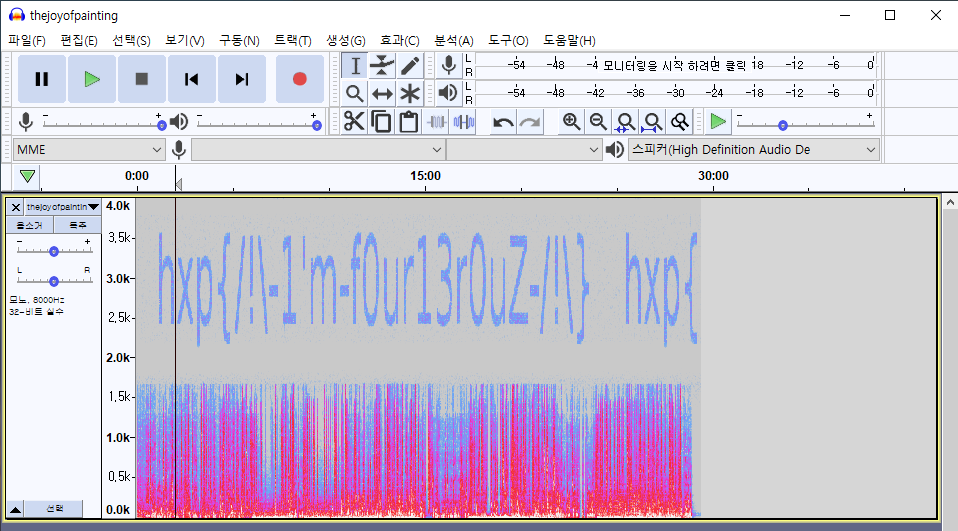Click the Zoom Out icon
Screen dimensions: 958x531
(x=598, y=122)
